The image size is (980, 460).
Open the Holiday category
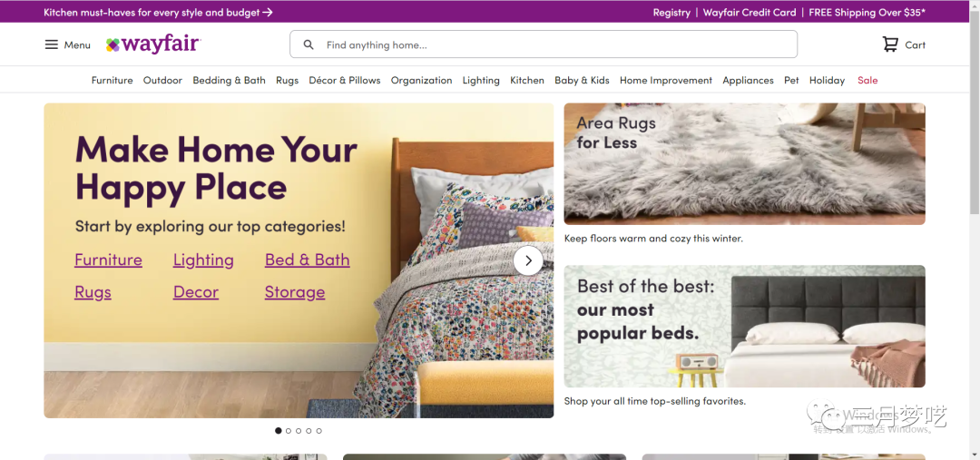pos(827,81)
